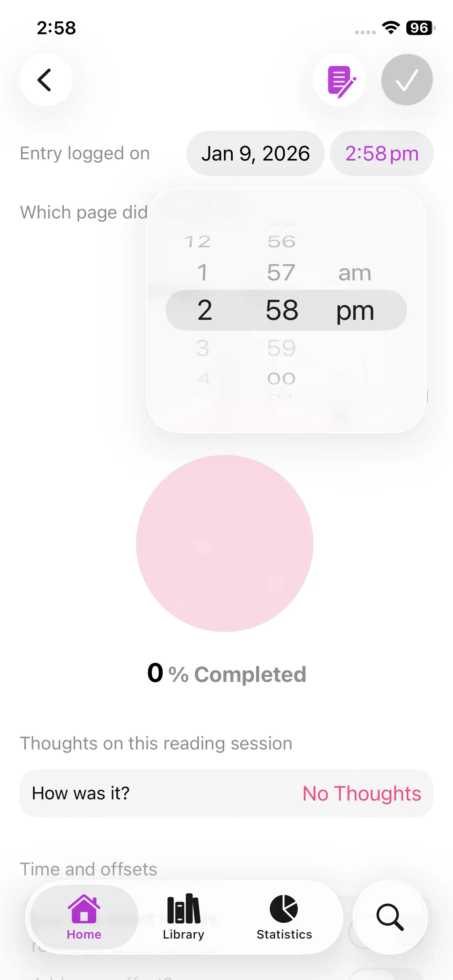Pick hour 3 in the wheel
The width and height of the screenshot is (453, 980).
coord(203,348)
